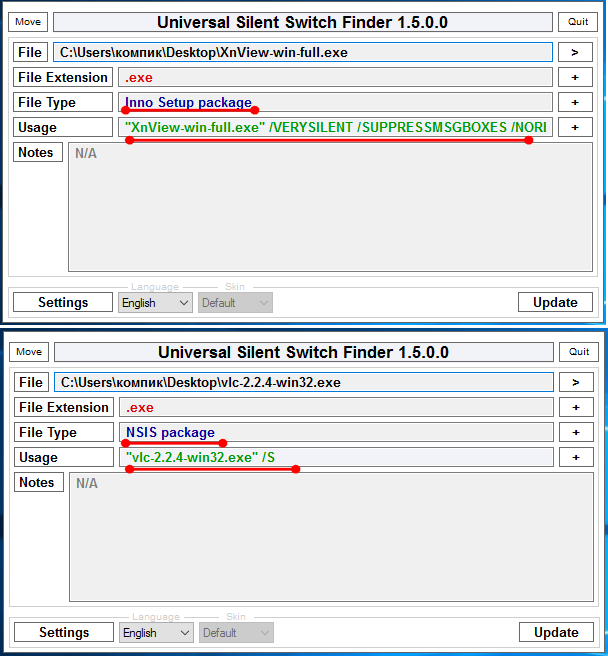The height and width of the screenshot is (656, 608).
Task: Click the vlc-2.2.4-win32.exe file path field
Action: click(x=304, y=382)
